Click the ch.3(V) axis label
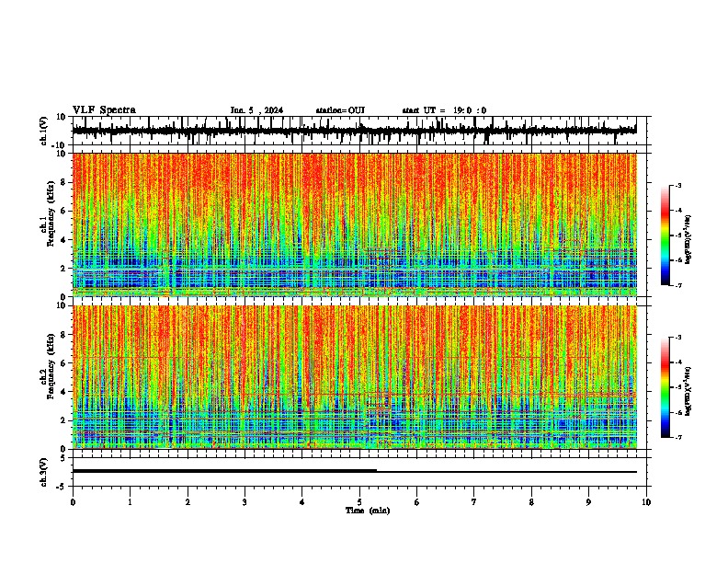728x563 pixels. [44, 472]
